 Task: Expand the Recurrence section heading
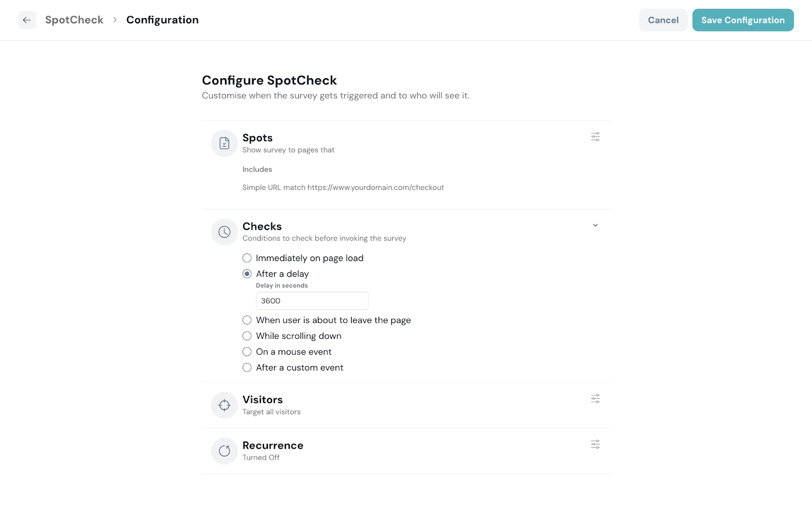pos(273,446)
